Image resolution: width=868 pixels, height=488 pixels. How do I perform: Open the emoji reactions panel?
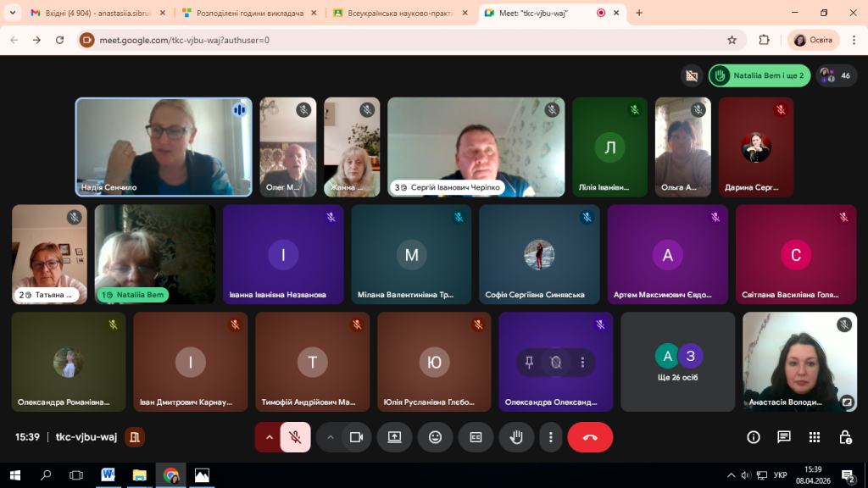click(x=435, y=437)
